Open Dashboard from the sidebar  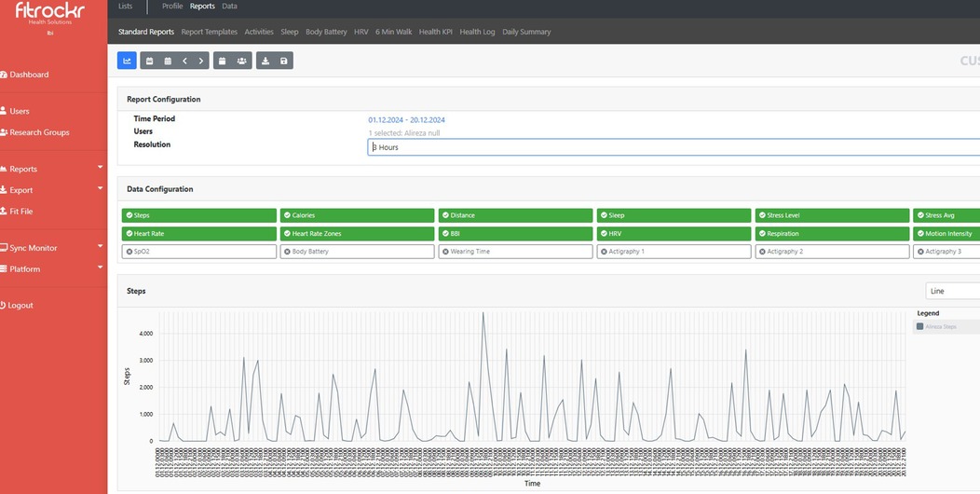coord(29,75)
